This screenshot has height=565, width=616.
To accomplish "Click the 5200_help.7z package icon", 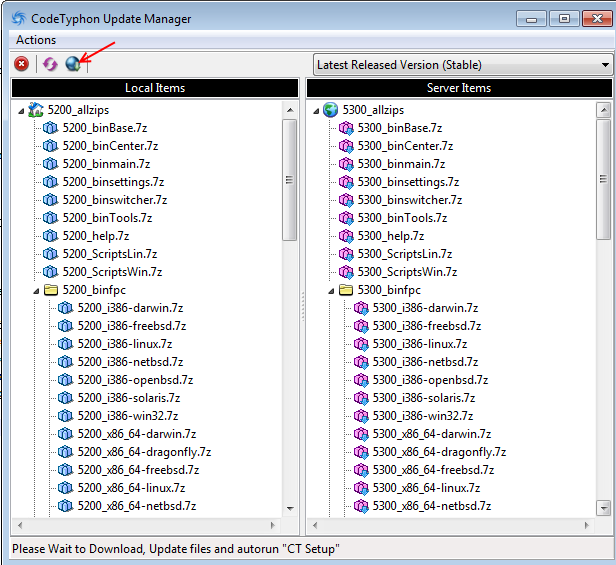I will point(50,236).
